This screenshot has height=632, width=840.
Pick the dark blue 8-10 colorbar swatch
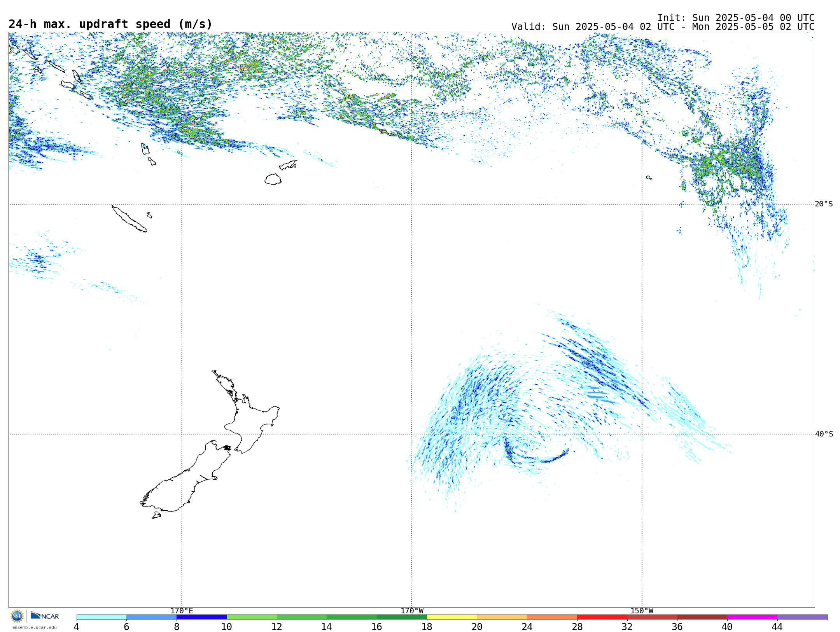coord(202,617)
